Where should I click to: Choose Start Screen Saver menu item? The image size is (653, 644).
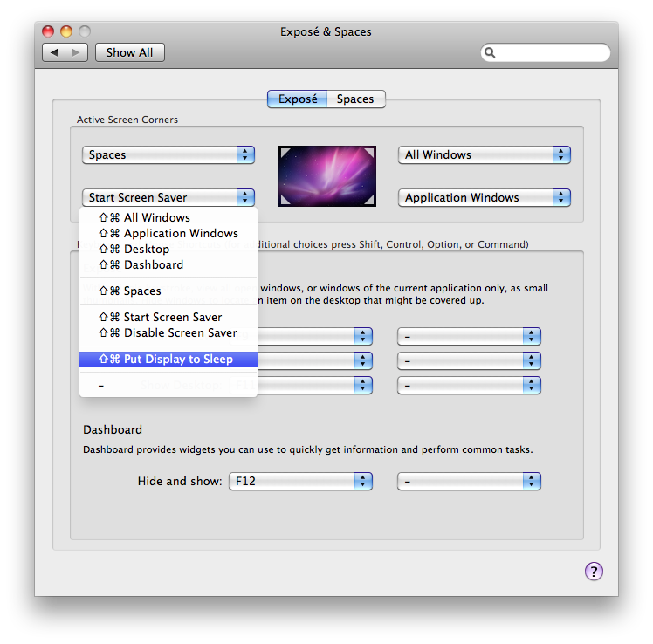[168, 318]
